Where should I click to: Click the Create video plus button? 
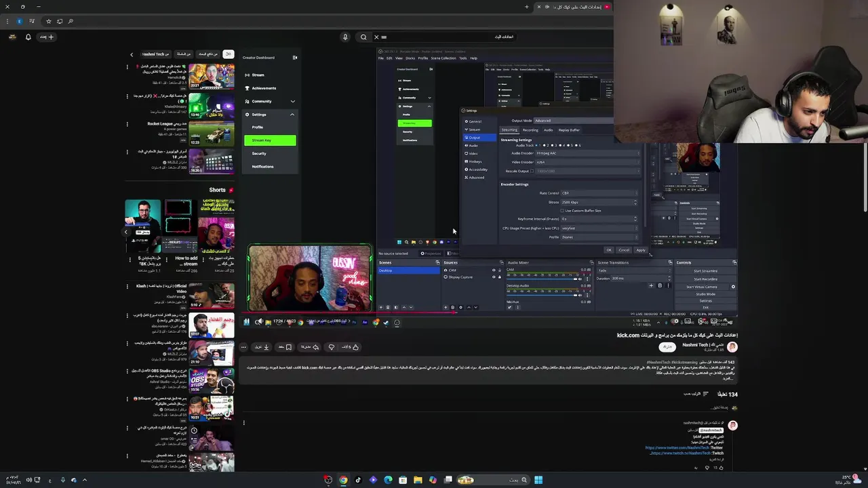point(47,37)
